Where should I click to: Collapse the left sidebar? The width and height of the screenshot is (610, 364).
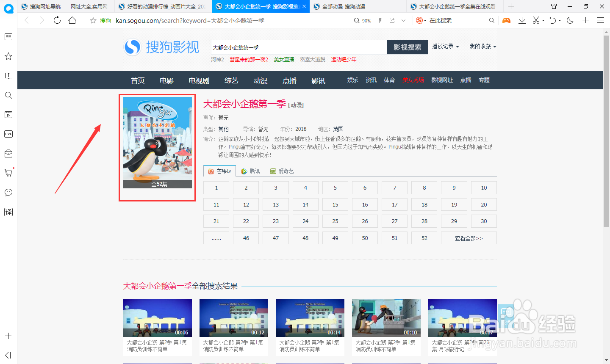click(x=8, y=355)
